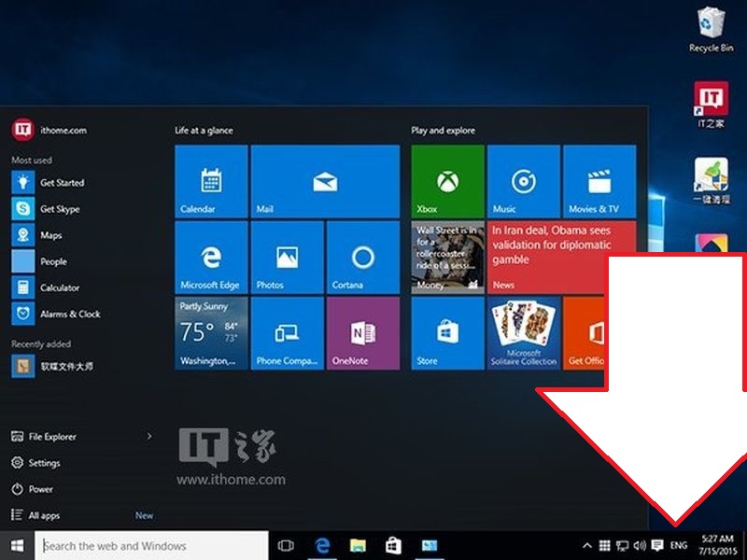Screen dimensions: 747x560
Task: Click the network tray icon
Action: click(622, 546)
